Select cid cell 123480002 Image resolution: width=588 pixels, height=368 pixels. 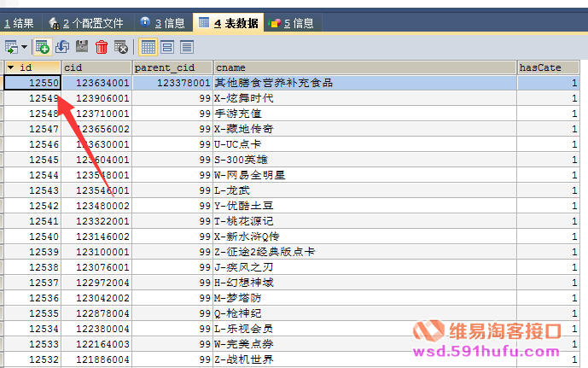(96, 206)
